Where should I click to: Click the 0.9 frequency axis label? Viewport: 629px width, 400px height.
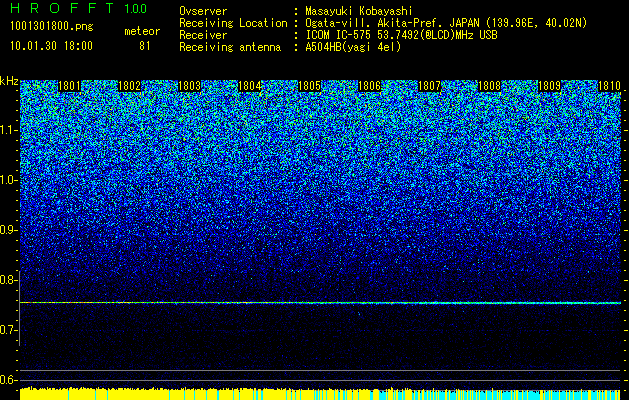tap(8, 230)
